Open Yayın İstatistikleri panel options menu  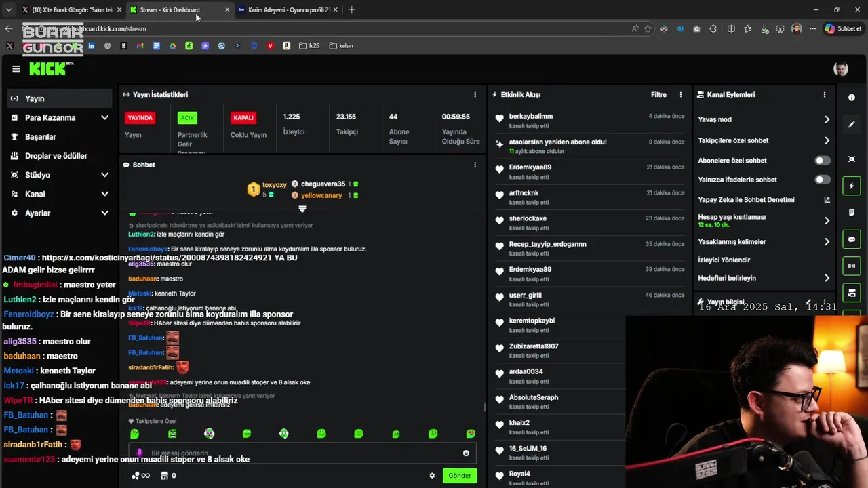click(x=475, y=95)
